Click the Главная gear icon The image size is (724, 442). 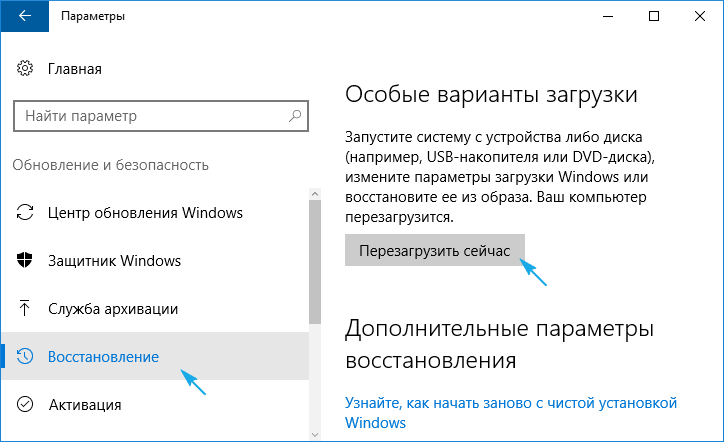[x=25, y=69]
